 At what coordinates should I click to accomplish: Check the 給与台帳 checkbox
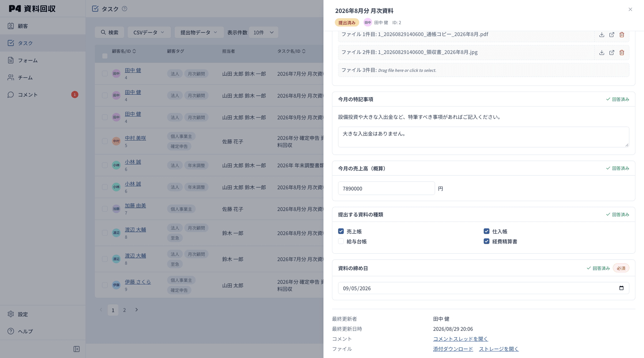341,241
